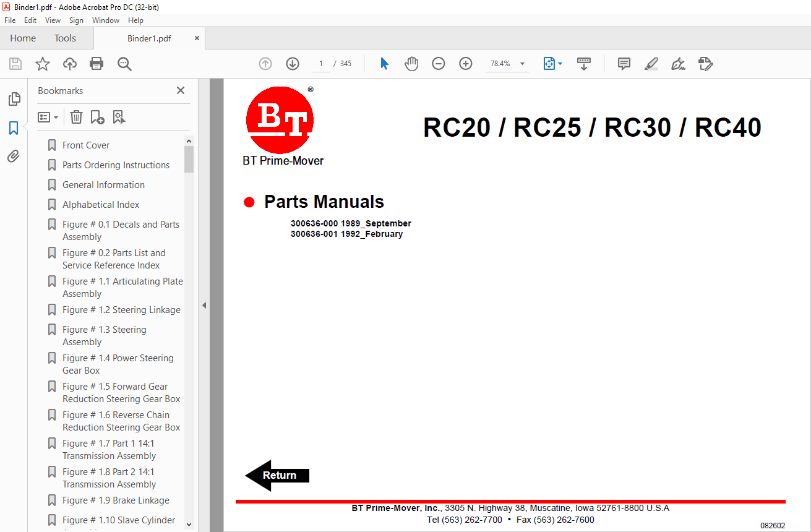This screenshot has height=532, width=811.
Task: Activate the hand pan tool
Action: point(411,64)
